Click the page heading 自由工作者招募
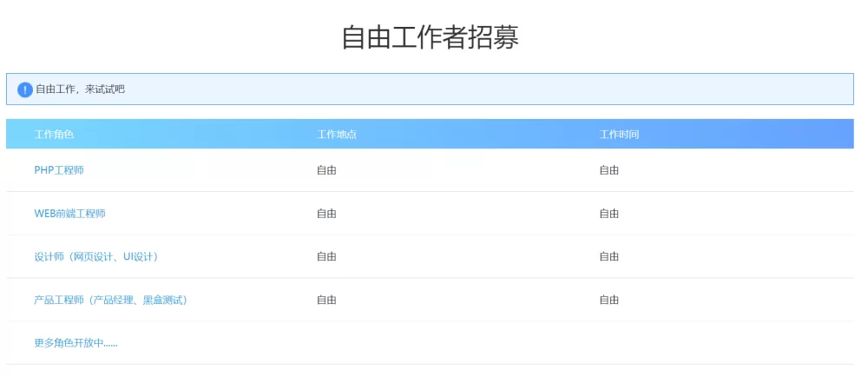The image size is (868, 377). pyautogui.click(x=430, y=37)
